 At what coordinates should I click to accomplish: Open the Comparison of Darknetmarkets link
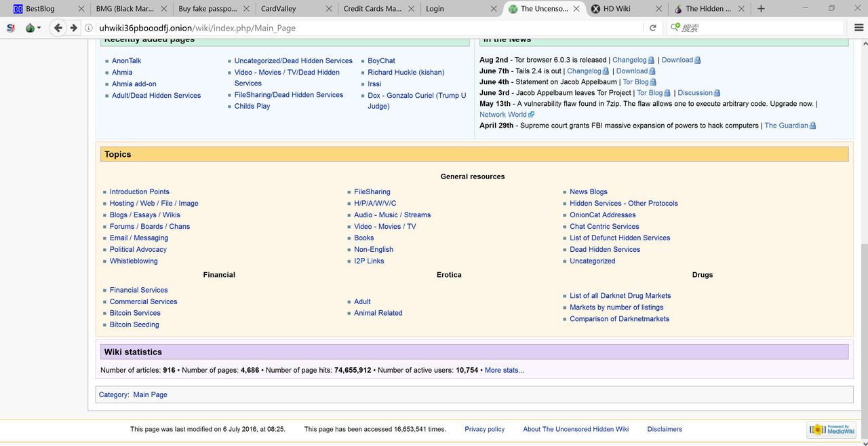[619, 319]
